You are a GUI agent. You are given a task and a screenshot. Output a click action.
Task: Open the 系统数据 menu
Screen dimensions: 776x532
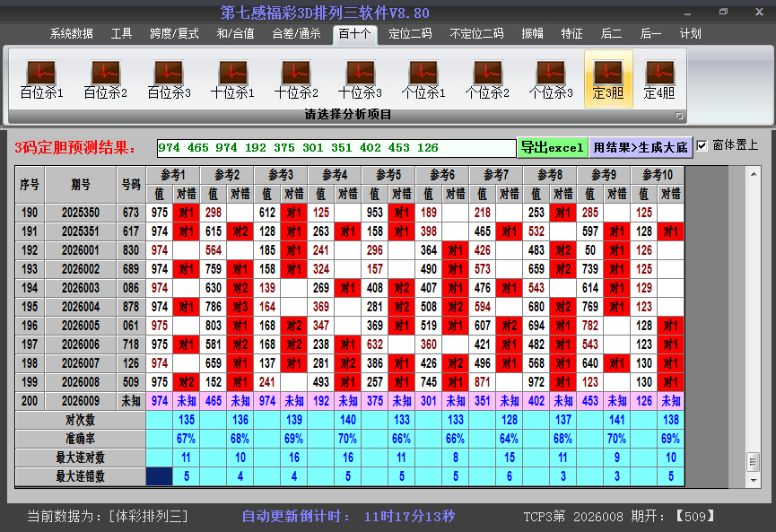[72, 33]
